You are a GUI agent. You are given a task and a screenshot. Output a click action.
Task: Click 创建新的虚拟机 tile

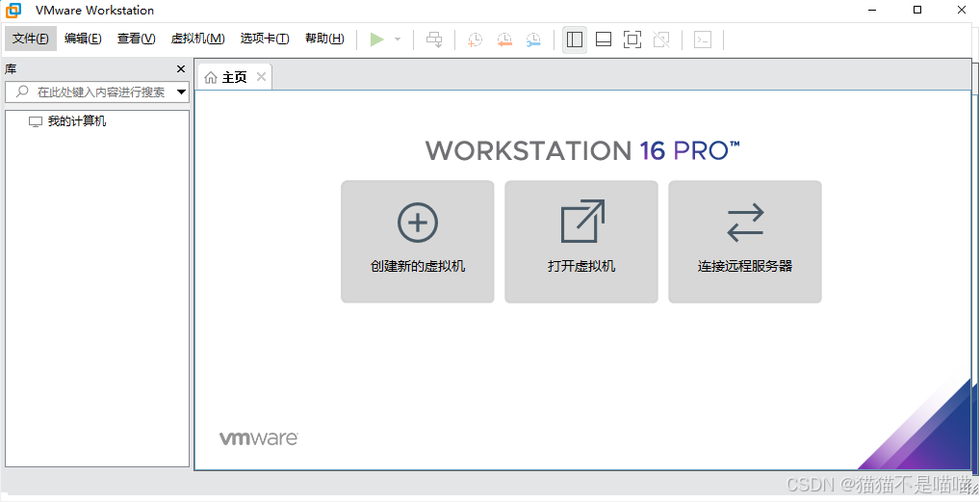pyautogui.click(x=418, y=242)
